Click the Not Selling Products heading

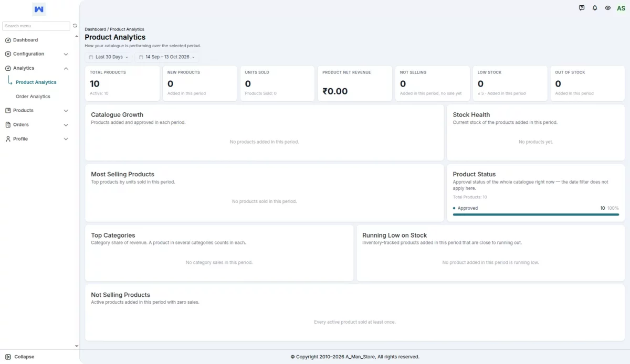(121, 295)
